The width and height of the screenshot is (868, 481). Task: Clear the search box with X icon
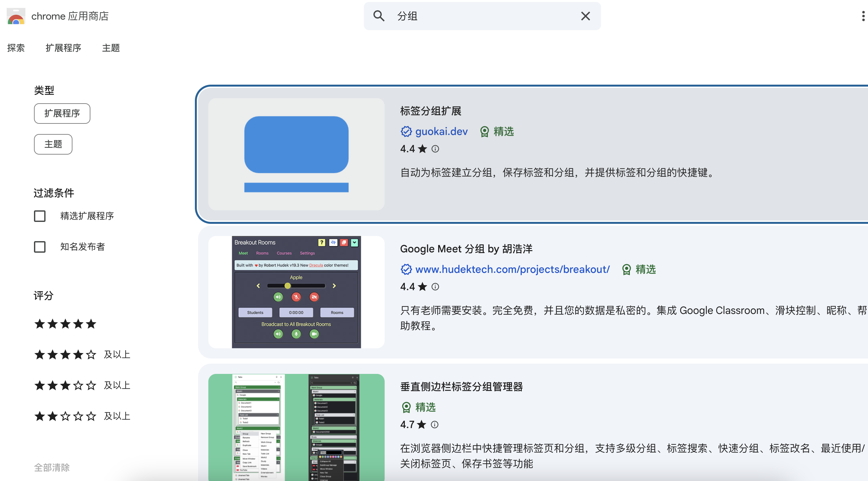pyautogui.click(x=585, y=16)
